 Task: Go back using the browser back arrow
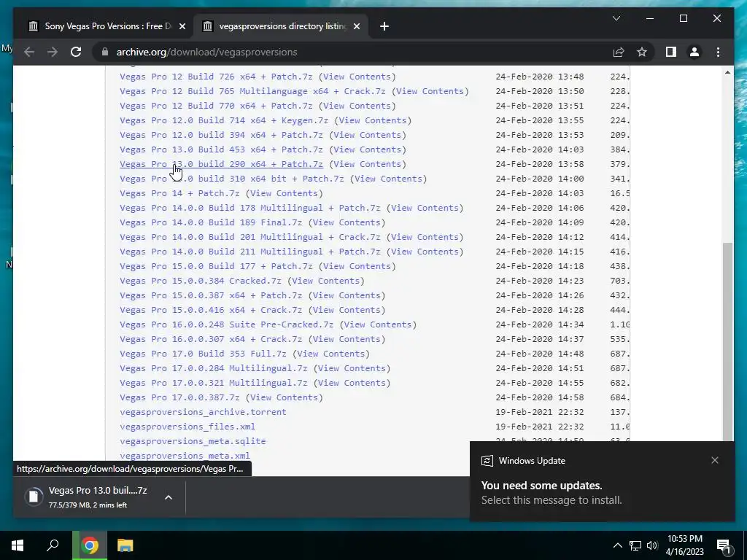click(x=29, y=52)
